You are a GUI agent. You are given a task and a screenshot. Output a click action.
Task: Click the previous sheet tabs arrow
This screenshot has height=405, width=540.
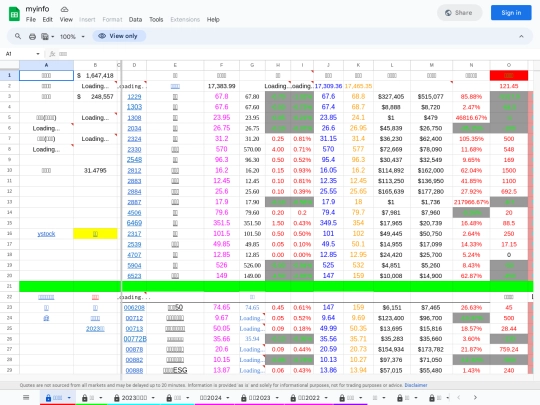pyautogui.click(x=459, y=397)
